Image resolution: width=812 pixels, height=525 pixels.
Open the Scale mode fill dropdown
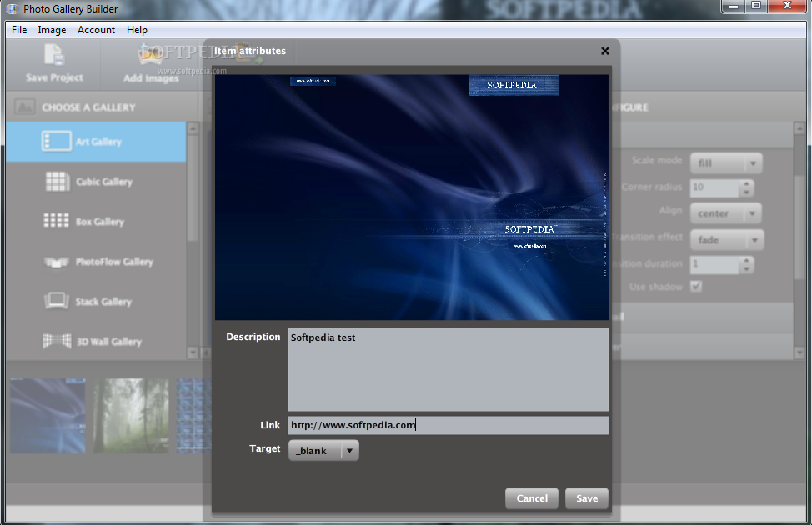tap(726, 163)
